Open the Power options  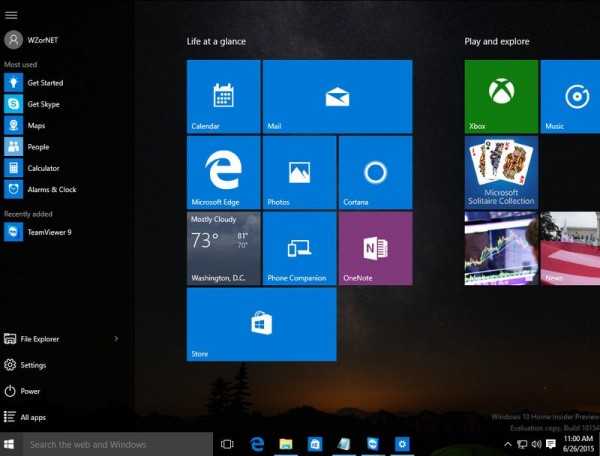(x=22, y=391)
